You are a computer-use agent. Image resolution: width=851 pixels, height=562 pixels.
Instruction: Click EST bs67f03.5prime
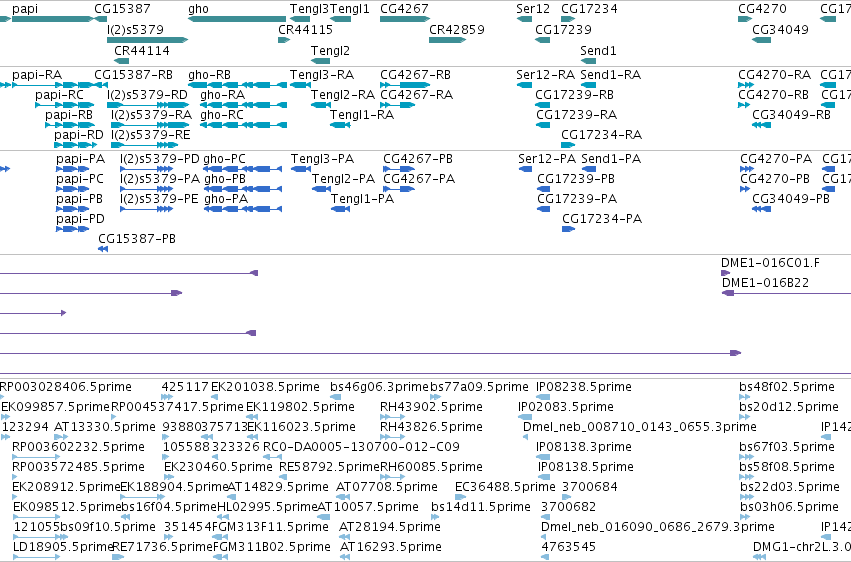pos(787,446)
